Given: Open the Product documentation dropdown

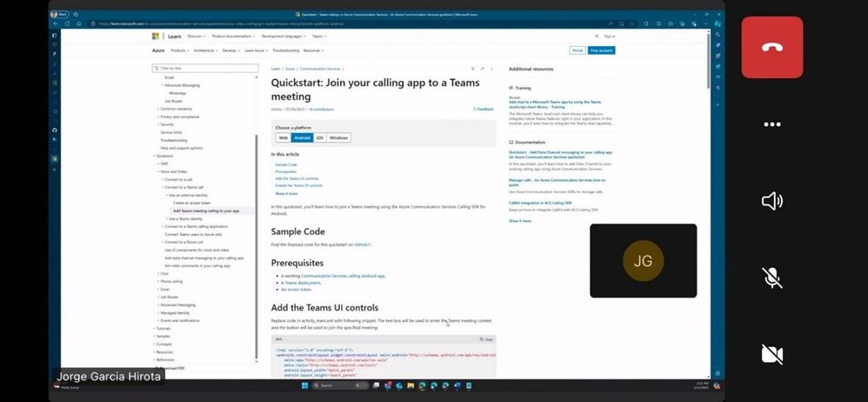Looking at the screenshot, I should (x=234, y=36).
